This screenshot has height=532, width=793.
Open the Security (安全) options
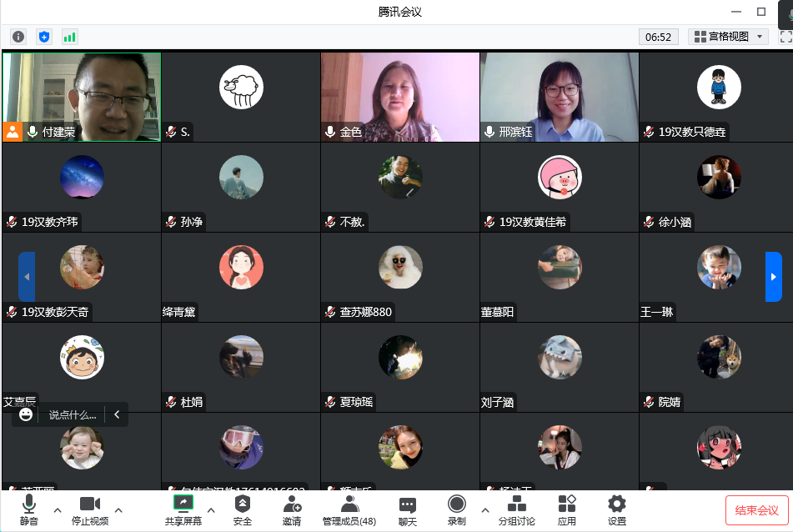(242, 509)
